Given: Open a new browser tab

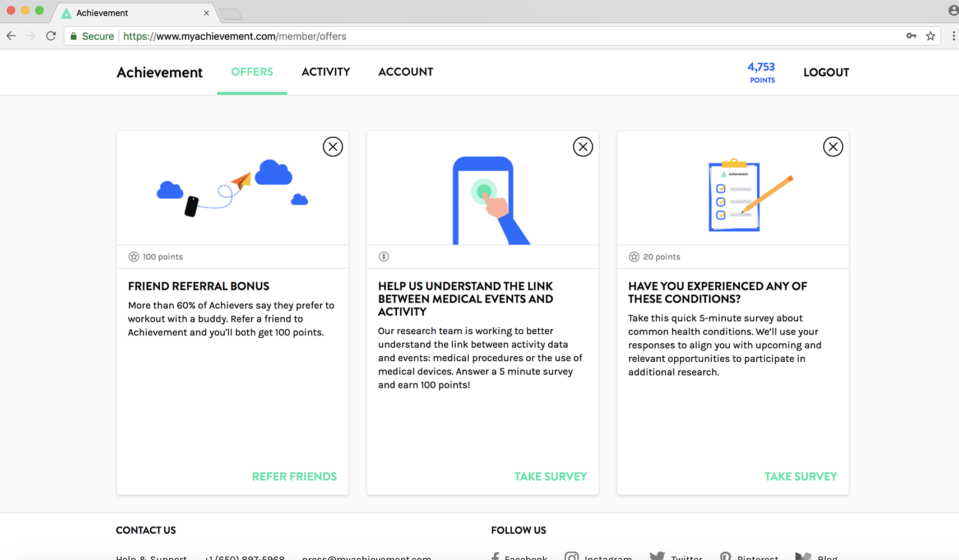Looking at the screenshot, I should (231, 14).
